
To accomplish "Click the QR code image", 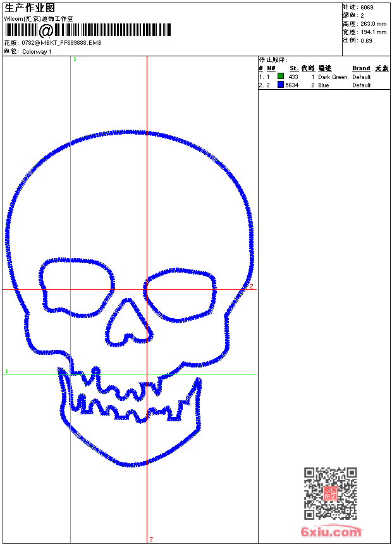I will (x=330, y=493).
